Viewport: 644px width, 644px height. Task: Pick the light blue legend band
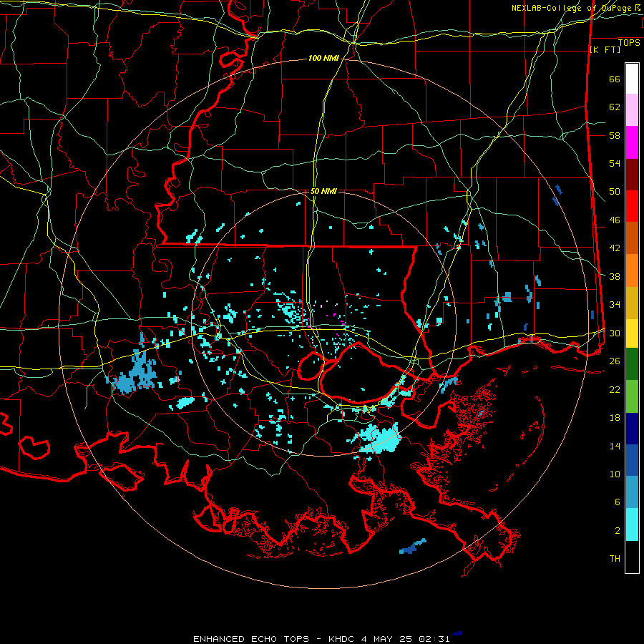pyautogui.click(x=632, y=492)
